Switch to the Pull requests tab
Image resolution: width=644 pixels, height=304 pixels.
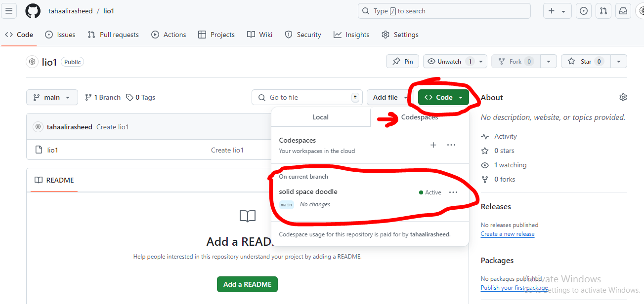(x=113, y=35)
